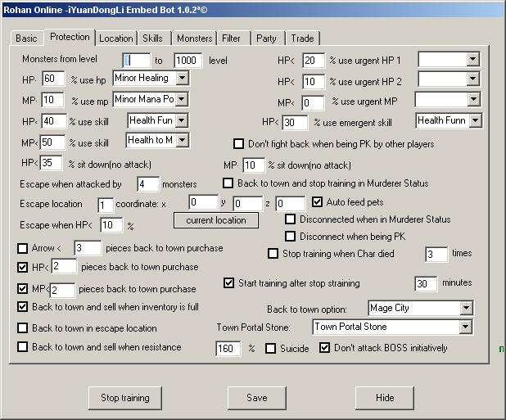Viewport: 506px width, 420px height.
Task: Go to the Party tab
Action: (x=266, y=38)
